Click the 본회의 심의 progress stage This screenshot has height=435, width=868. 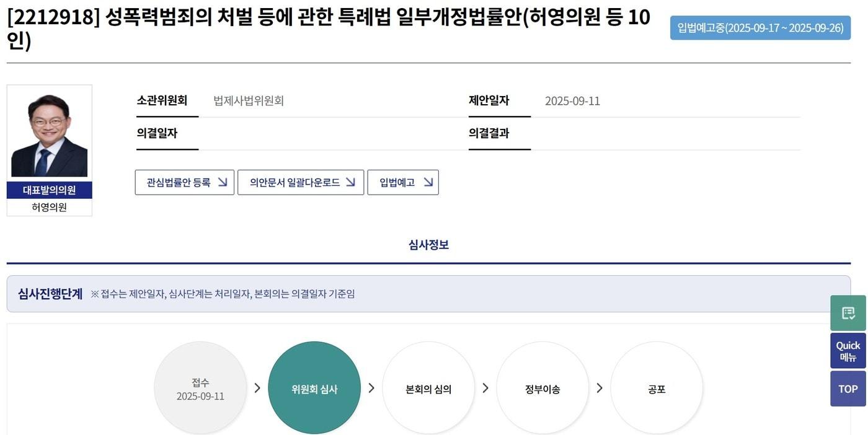pyautogui.click(x=428, y=388)
